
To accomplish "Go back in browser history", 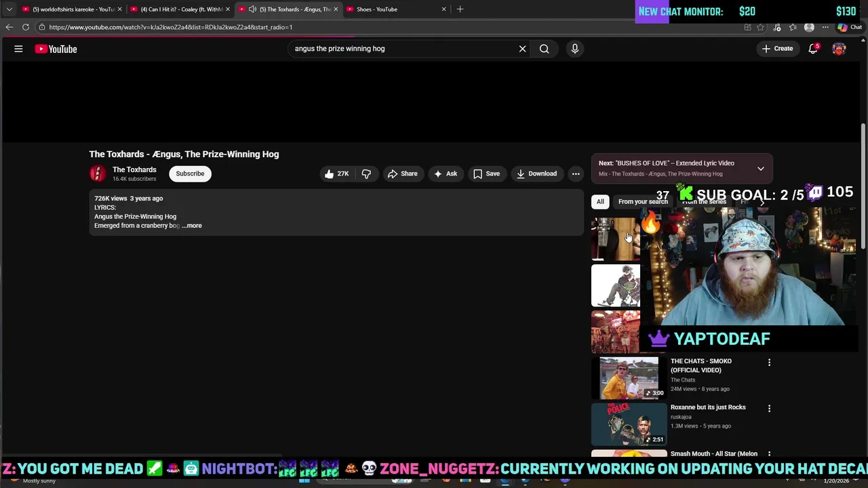I will [9, 27].
